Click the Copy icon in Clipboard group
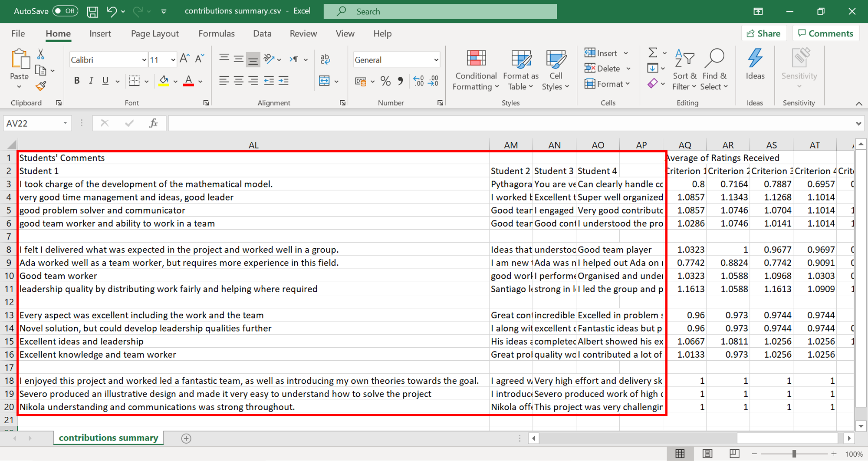The image size is (868, 461). click(41, 70)
